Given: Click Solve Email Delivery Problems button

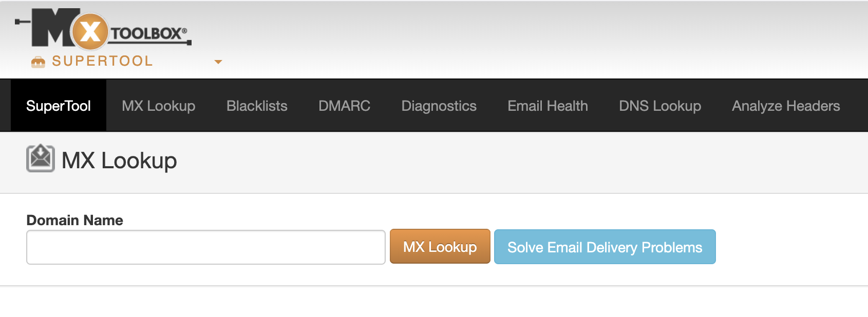Looking at the screenshot, I should [605, 247].
